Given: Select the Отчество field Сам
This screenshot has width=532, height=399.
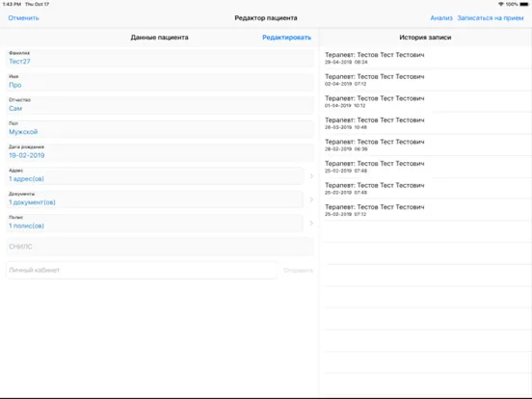Looking at the screenshot, I should click(x=160, y=105).
